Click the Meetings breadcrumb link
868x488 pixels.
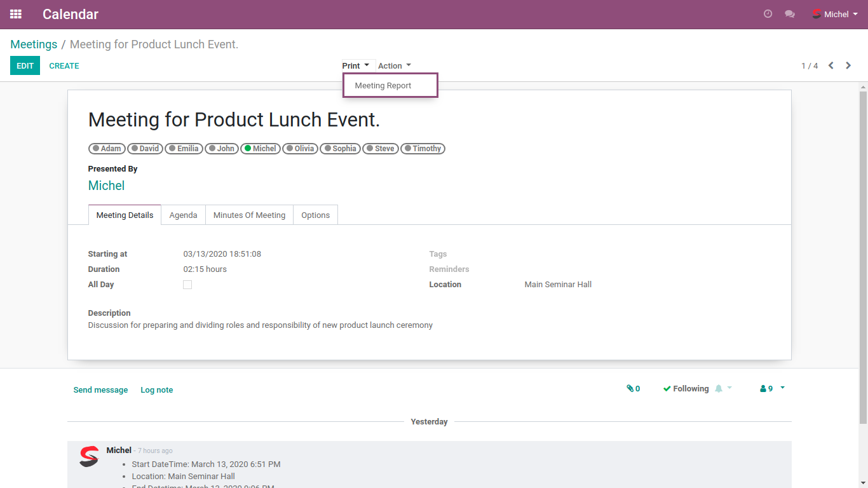coord(34,44)
